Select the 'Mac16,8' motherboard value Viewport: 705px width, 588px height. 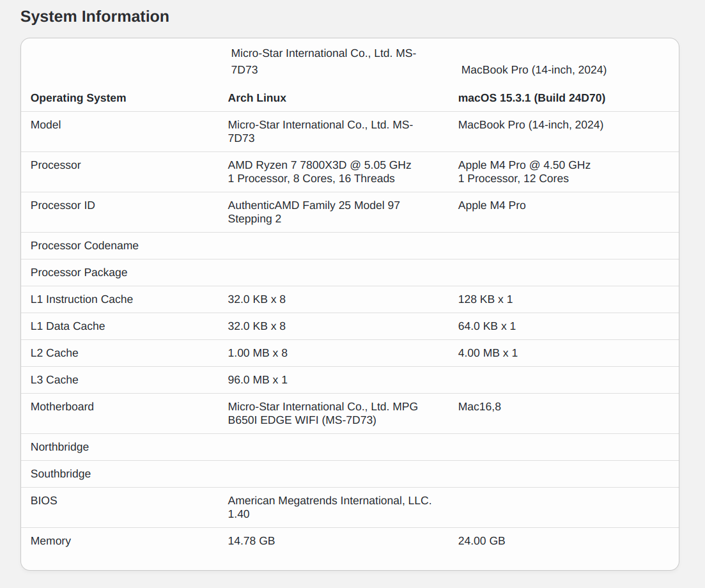[479, 406]
